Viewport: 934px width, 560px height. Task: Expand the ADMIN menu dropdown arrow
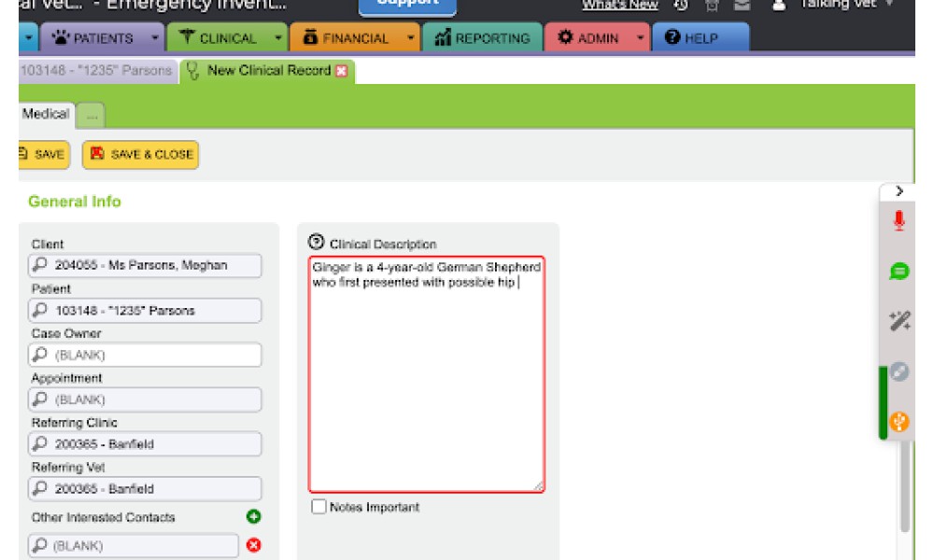tap(640, 38)
